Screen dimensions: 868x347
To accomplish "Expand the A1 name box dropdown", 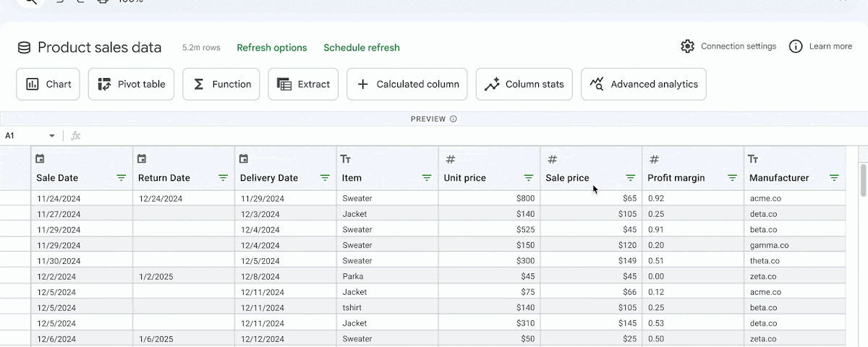I will point(52,136).
